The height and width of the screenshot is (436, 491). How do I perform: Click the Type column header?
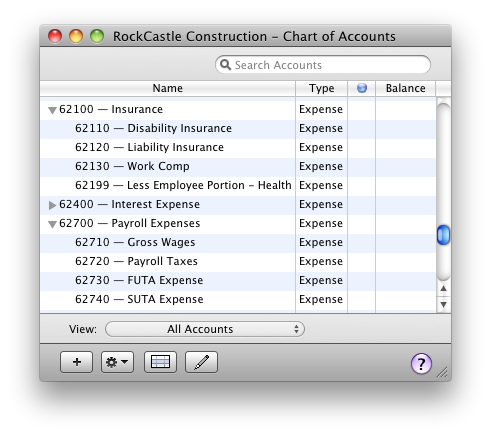321,88
